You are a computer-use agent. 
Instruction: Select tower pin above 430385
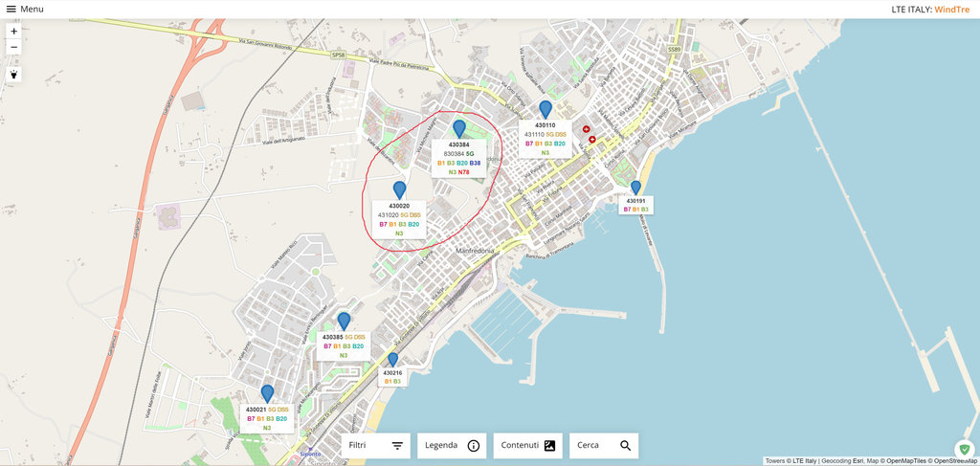click(344, 322)
